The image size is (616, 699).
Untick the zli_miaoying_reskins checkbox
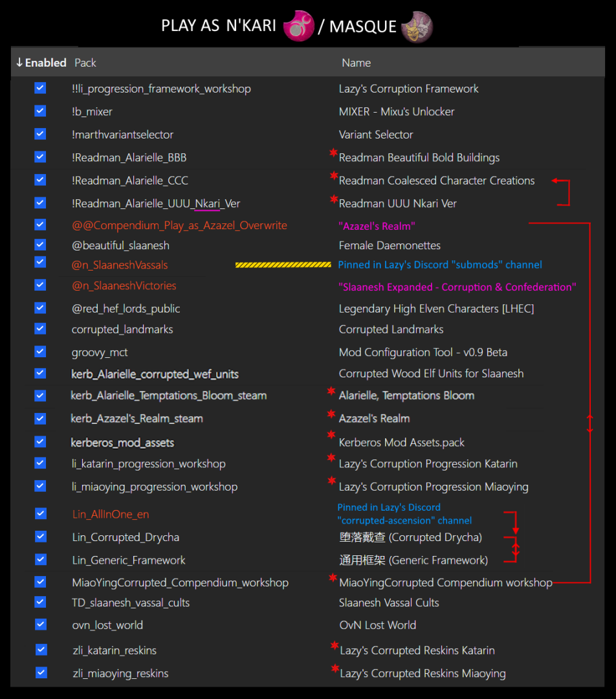tap(41, 672)
